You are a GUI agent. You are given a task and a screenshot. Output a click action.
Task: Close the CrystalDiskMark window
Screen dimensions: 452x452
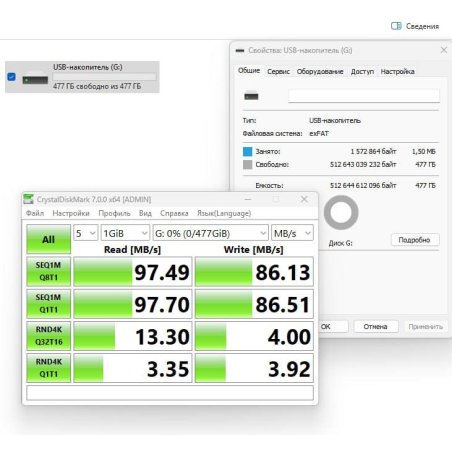[304, 199]
